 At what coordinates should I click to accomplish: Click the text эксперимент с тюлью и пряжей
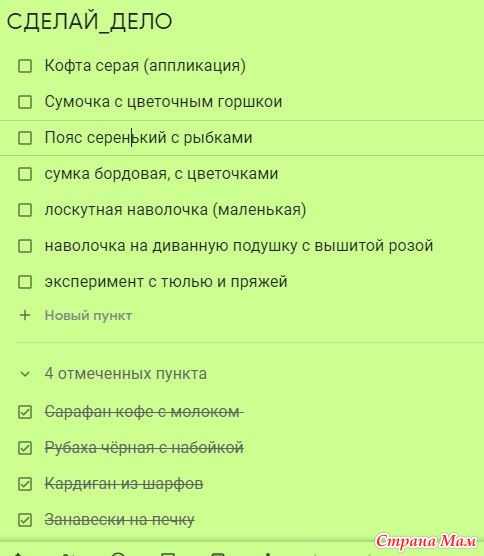166,282
